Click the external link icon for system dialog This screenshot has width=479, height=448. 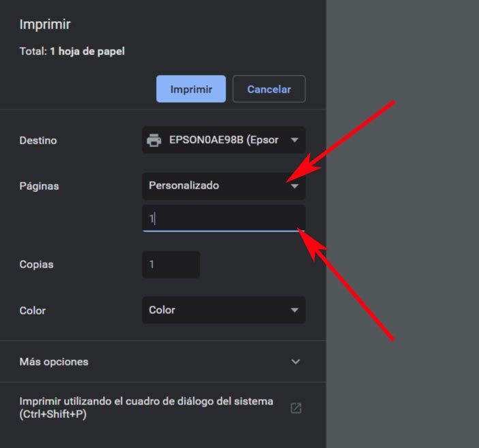click(296, 408)
